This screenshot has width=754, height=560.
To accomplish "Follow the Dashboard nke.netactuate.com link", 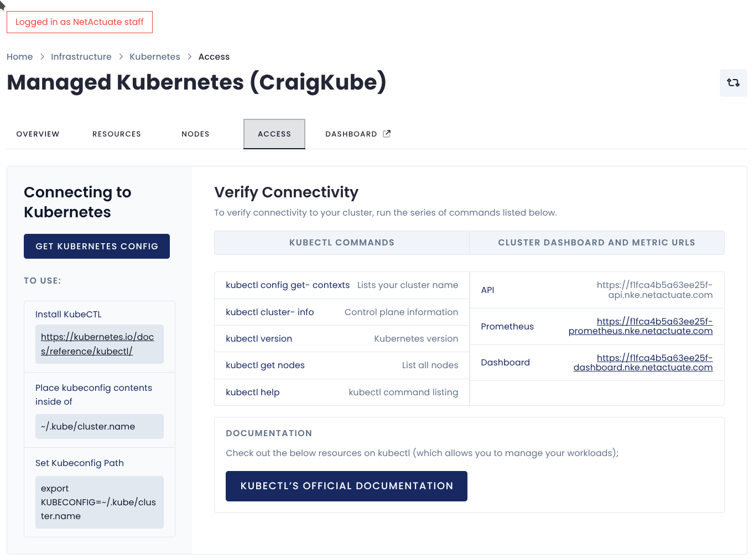I will pyautogui.click(x=643, y=363).
